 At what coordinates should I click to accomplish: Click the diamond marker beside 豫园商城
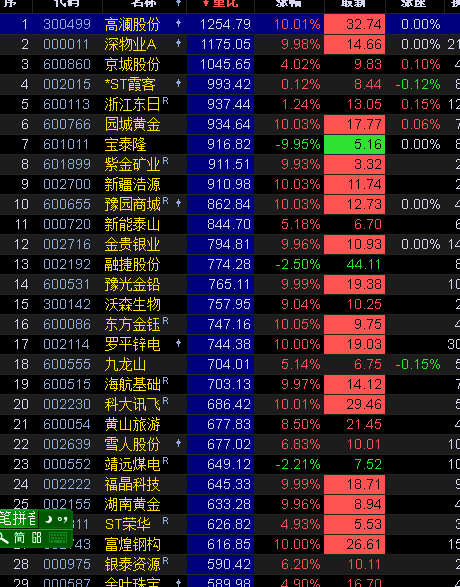point(179,203)
